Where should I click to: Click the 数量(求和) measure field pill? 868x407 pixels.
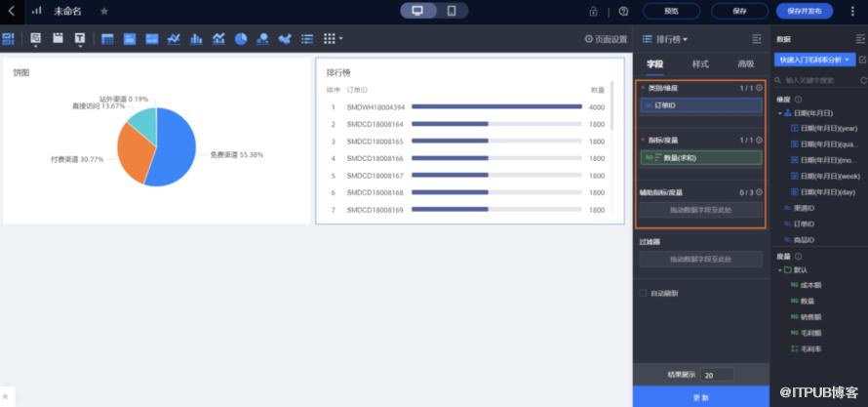(701, 158)
